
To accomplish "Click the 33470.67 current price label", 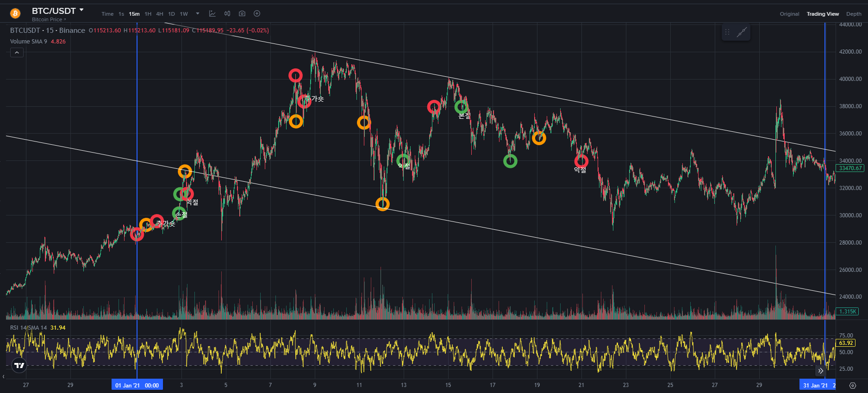I will [x=850, y=168].
